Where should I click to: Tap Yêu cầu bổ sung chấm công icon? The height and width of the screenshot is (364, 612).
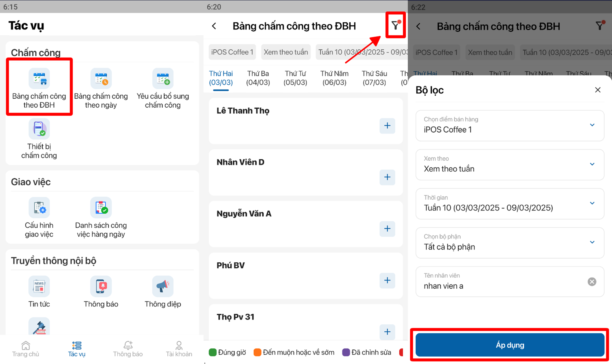pyautogui.click(x=163, y=79)
